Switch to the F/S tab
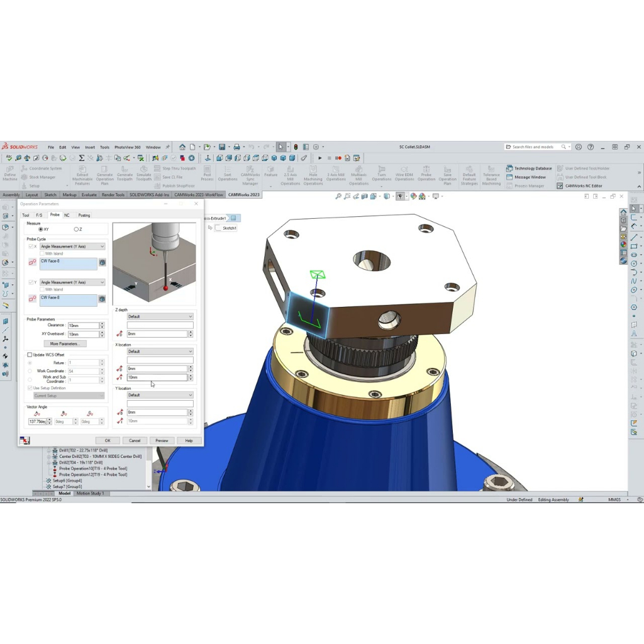Viewport: 644px width, 644px height. click(x=39, y=215)
